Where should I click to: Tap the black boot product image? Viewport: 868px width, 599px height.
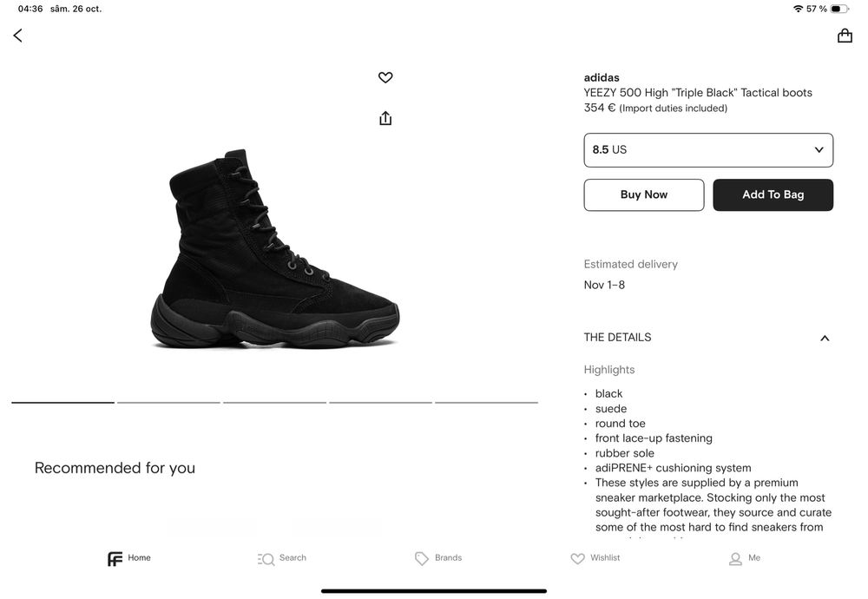point(274,250)
